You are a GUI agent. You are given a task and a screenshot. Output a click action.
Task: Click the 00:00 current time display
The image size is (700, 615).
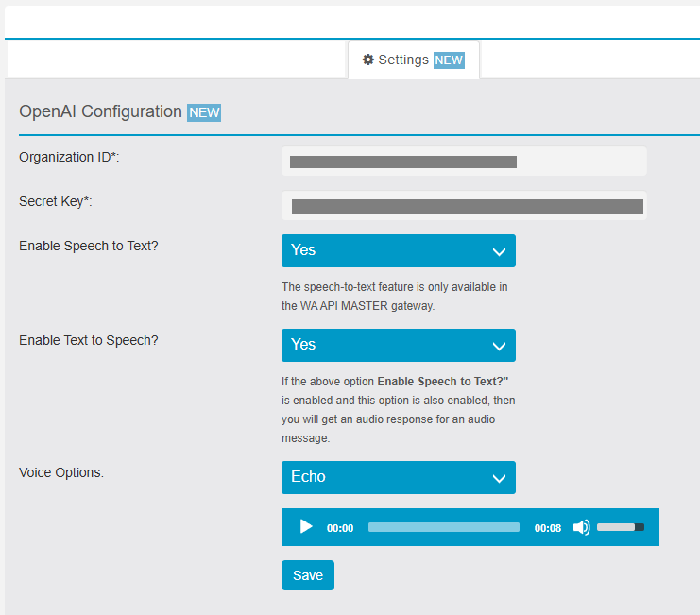point(340,528)
